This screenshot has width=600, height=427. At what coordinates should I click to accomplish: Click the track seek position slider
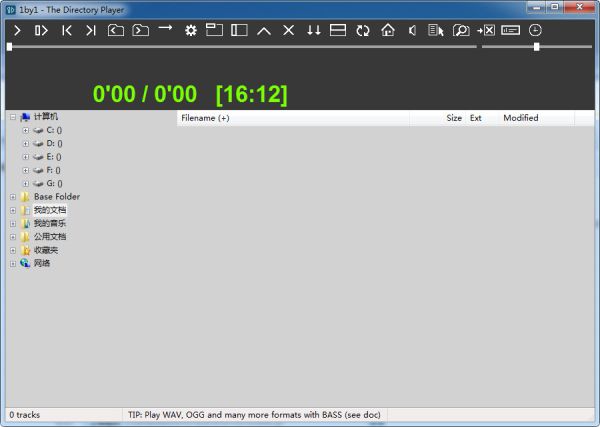242,47
